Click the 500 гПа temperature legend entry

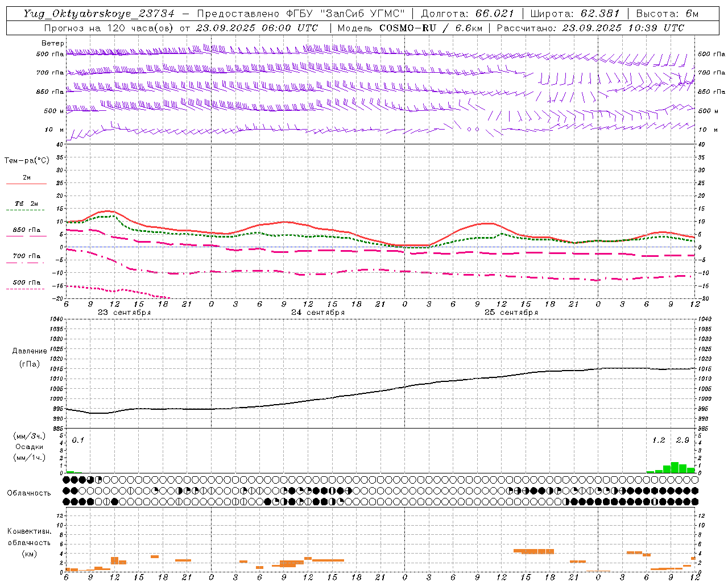27,282
